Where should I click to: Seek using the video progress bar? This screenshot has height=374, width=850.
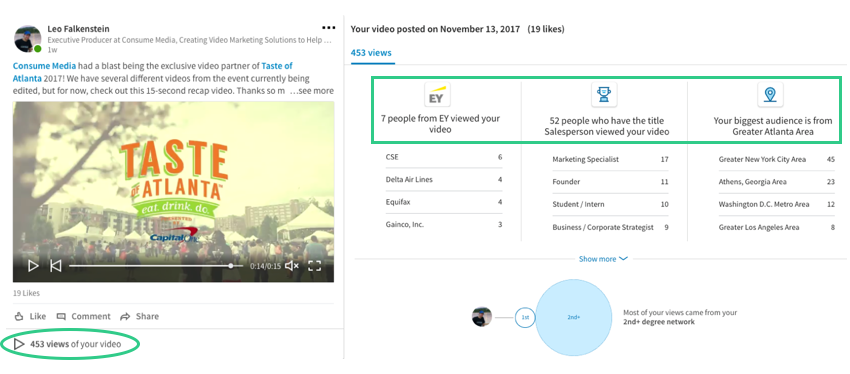(156, 266)
